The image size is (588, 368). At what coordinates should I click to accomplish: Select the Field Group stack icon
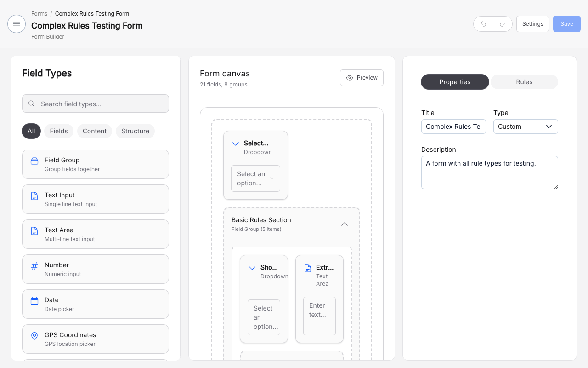(x=34, y=161)
